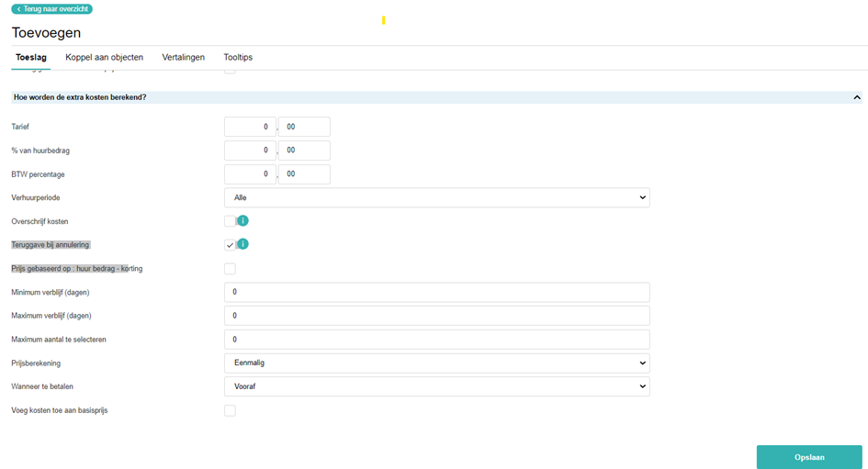
Task: Open info icon next to Overschrijf kosten
Action: point(243,220)
